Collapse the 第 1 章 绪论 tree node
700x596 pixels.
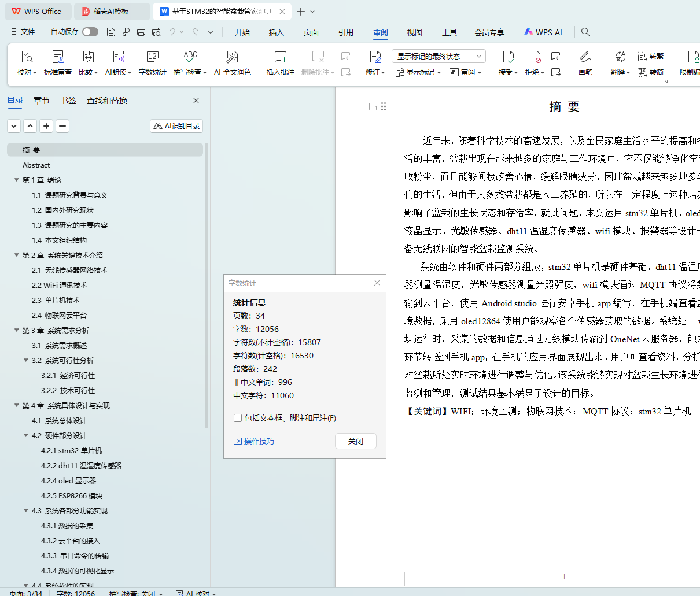click(17, 180)
